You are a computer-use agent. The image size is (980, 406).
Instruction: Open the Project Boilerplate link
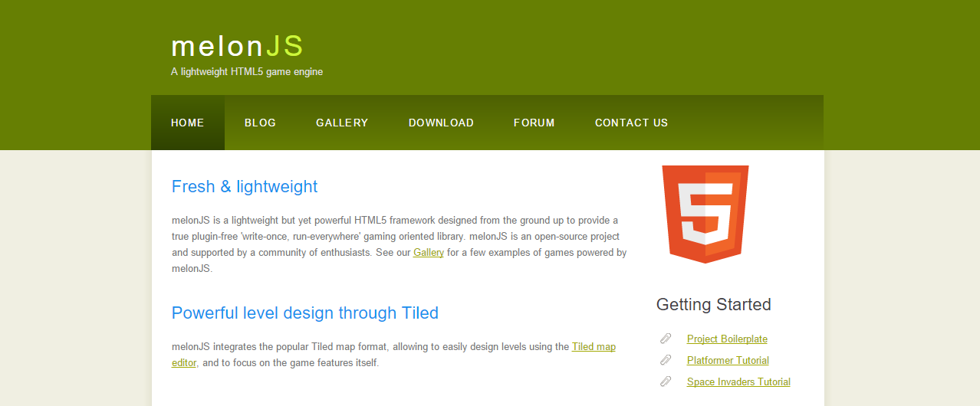point(727,339)
